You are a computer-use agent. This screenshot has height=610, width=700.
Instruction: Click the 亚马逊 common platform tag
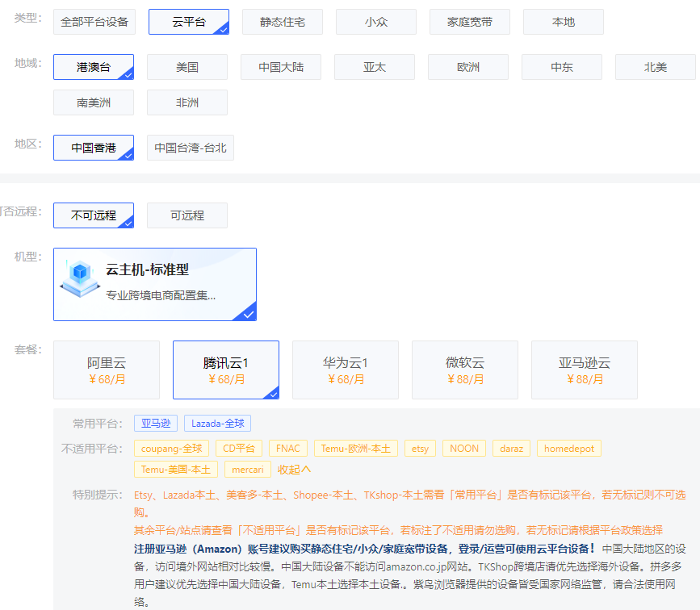click(156, 423)
